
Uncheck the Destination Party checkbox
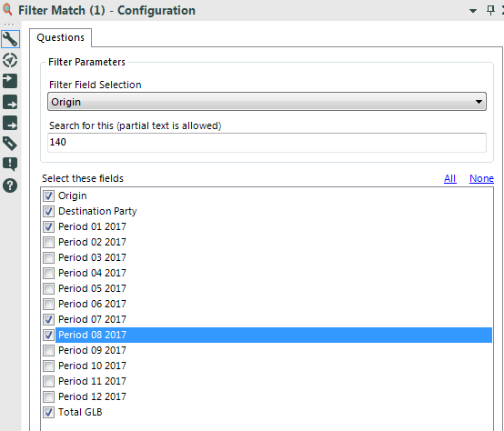(x=48, y=211)
